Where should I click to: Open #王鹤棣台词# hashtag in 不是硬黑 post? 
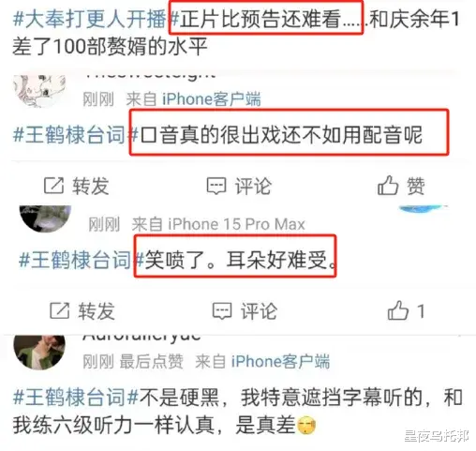[76, 398]
